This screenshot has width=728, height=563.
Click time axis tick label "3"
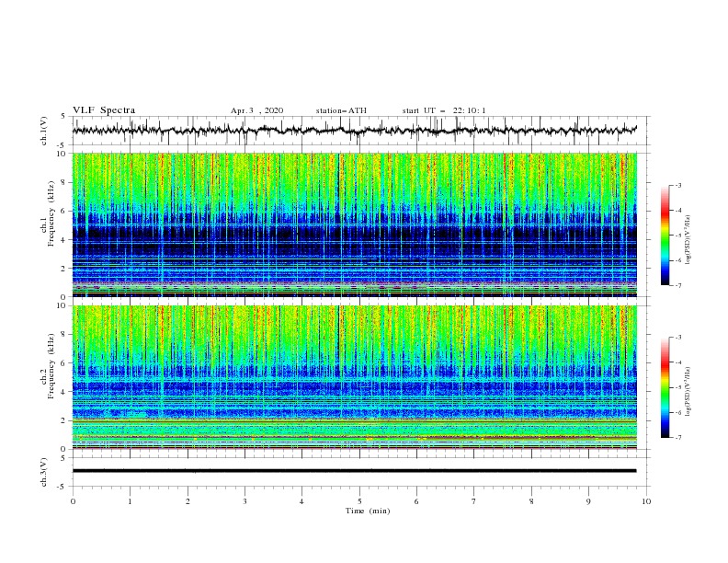245,501
